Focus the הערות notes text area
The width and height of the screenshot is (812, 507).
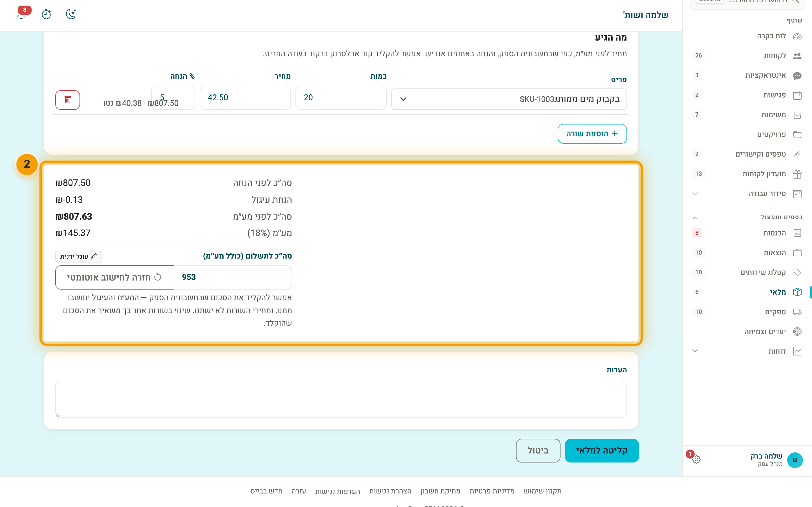(x=341, y=399)
